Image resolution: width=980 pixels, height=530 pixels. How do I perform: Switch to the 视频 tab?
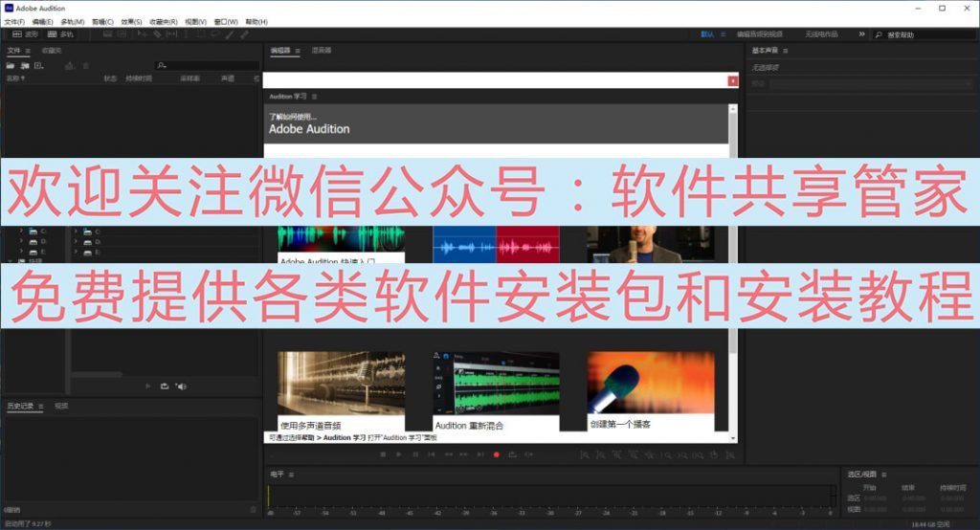point(61,407)
